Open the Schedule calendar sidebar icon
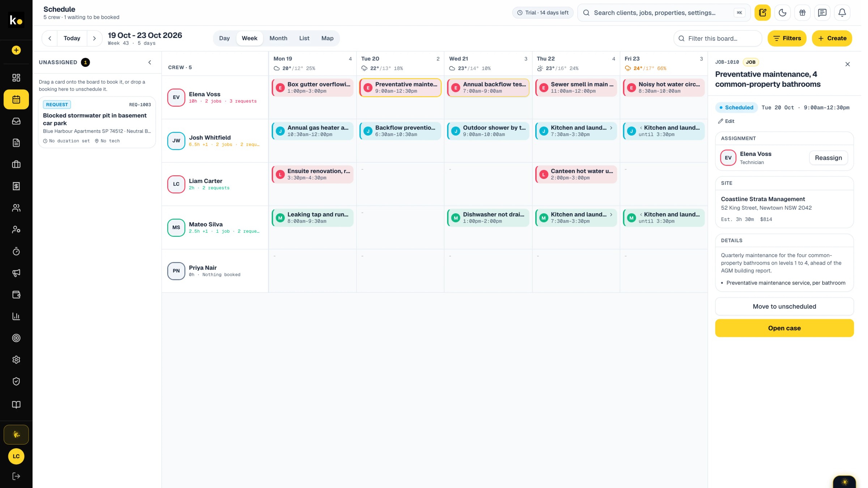Image resolution: width=868 pixels, height=488 pixels. click(16, 99)
